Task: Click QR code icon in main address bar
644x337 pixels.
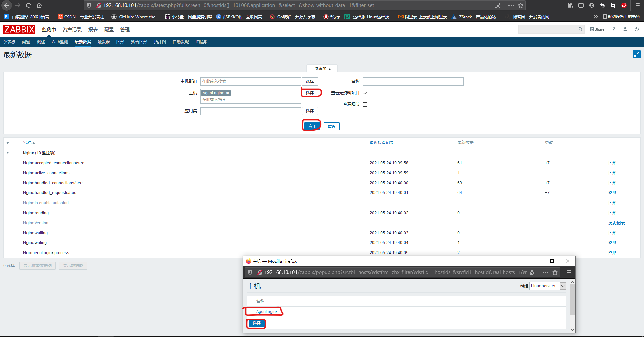Action: (497, 5)
